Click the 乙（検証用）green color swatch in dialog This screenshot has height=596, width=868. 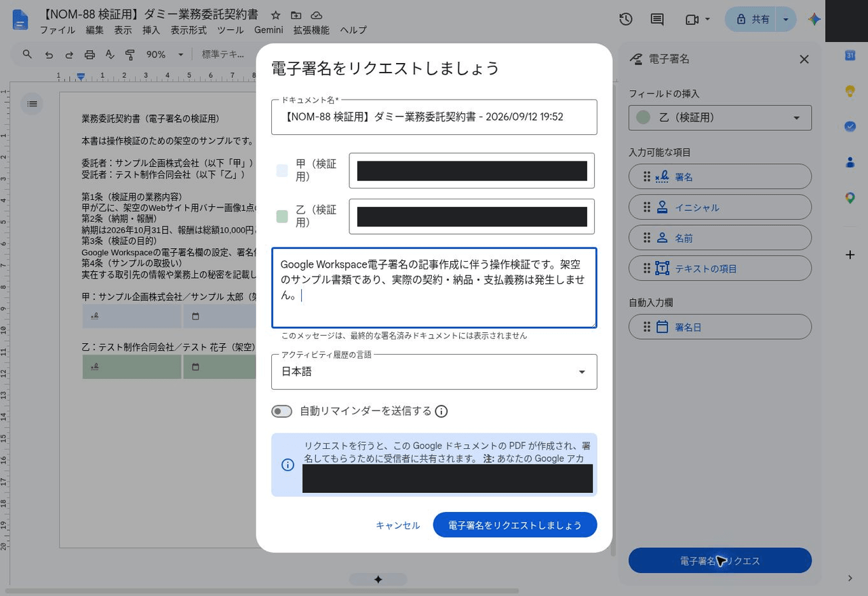pyautogui.click(x=282, y=216)
